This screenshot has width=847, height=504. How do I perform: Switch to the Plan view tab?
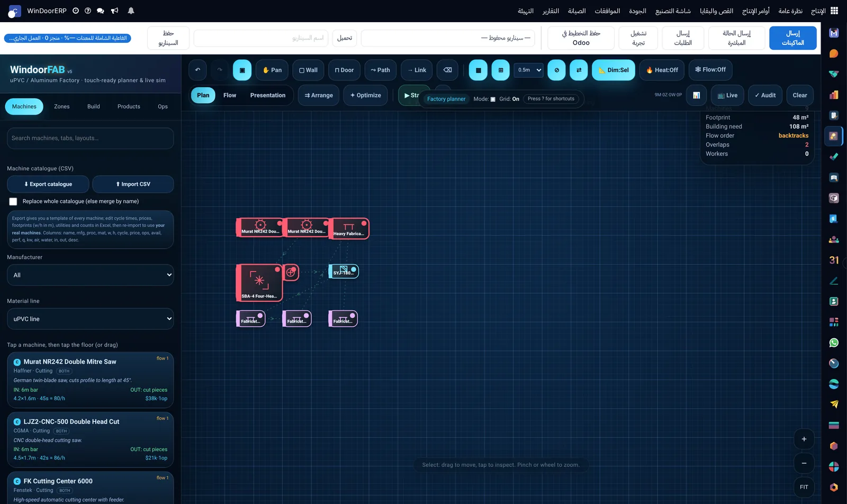point(203,95)
